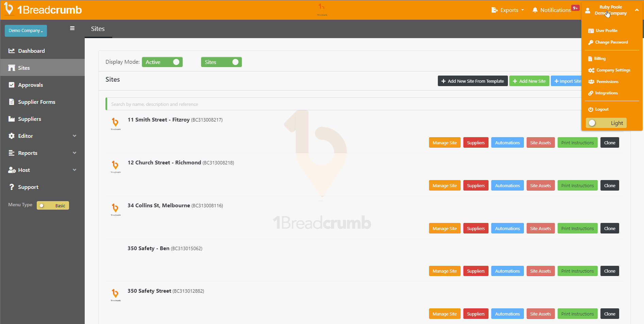Screen dimensions: 644x324
Task: Change Menu Type from Basic
Action: pos(52,205)
